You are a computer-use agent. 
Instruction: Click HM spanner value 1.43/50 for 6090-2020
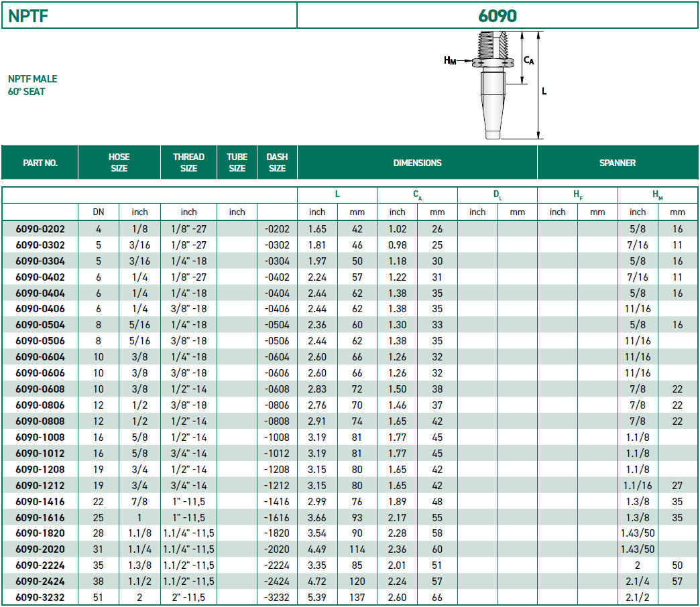coord(638,549)
